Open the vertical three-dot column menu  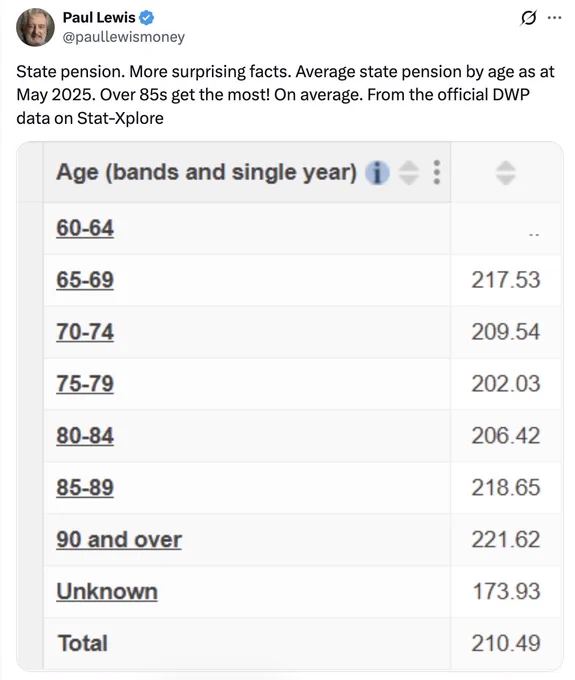[437, 172]
